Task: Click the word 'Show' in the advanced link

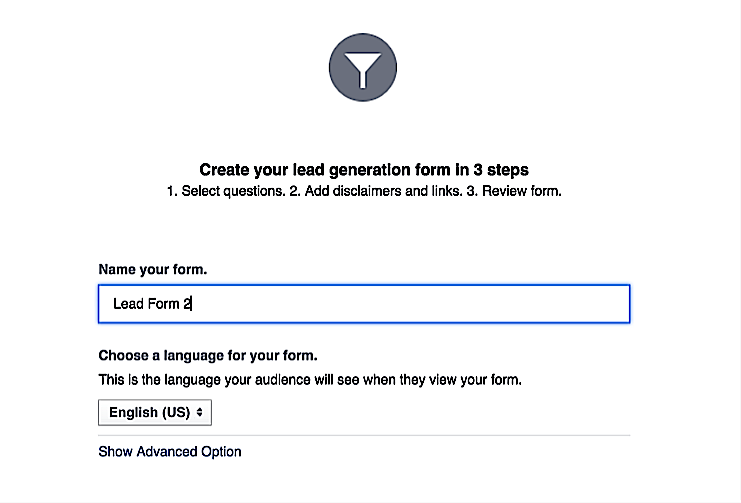Action: [116, 451]
